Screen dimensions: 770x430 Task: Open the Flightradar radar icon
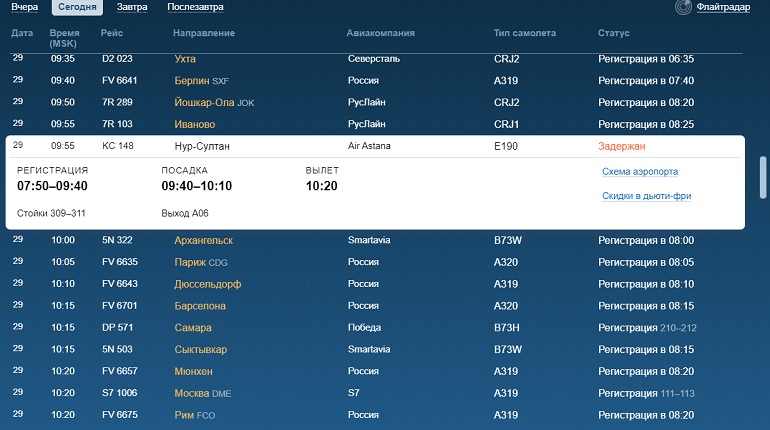683,7
